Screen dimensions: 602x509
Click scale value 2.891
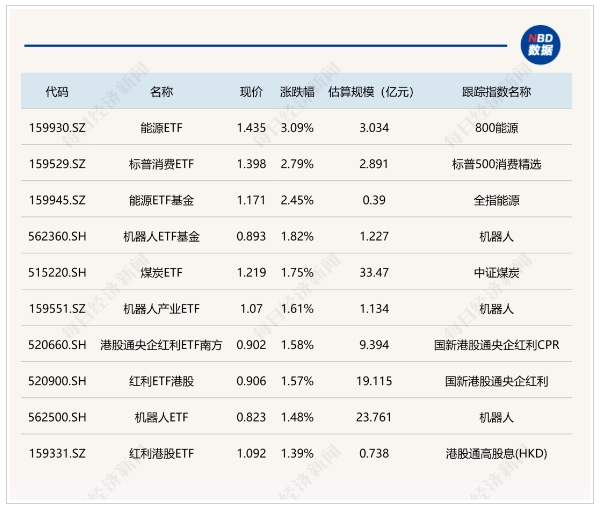point(374,164)
